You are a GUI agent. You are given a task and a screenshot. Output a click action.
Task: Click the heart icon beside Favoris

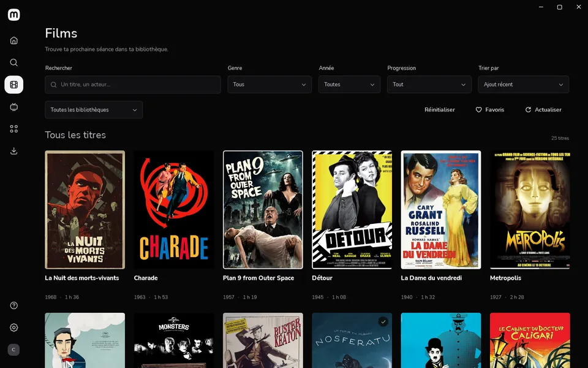tap(478, 110)
